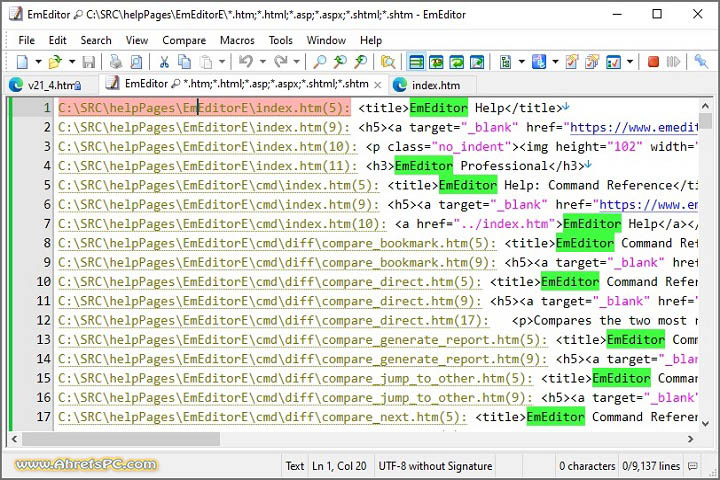Image resolution: width=720 pixels, height=480 pixels.
Task: Click the horizontal scrollbar thumb
Action: (x=121, y=439)
